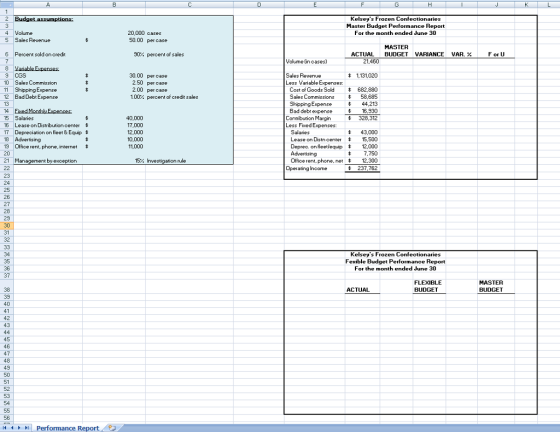Select column D header
Screen dimensions: 560x432
pyautogui.click(x=259, y=4)
